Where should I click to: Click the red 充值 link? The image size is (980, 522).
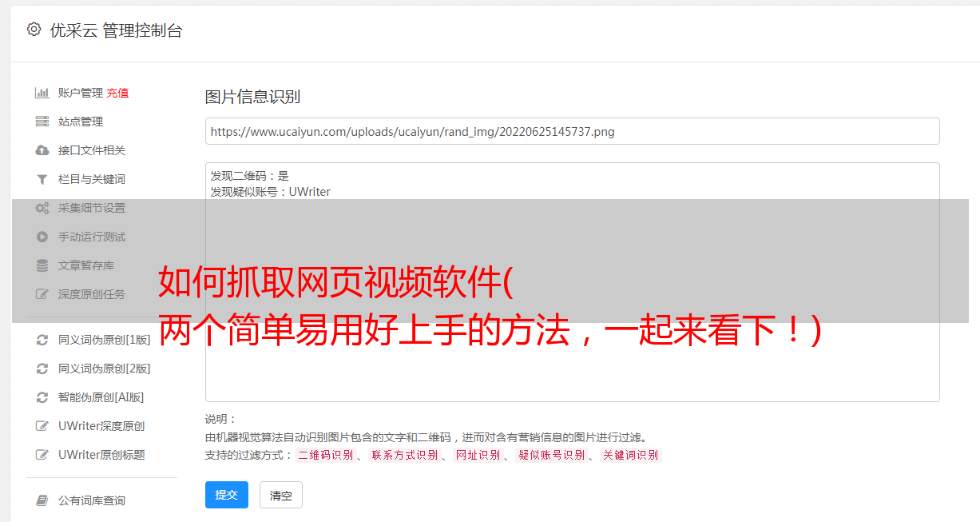(x=117, y=93)
